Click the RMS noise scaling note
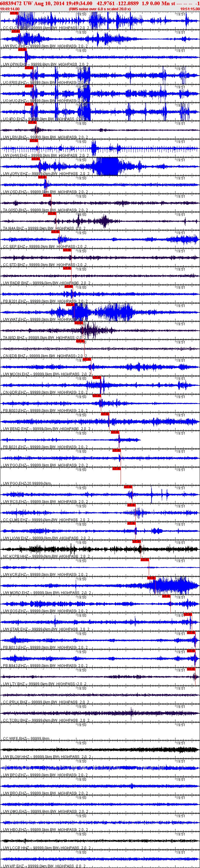The height and width of the screenshot is (868, 200). (x=99, y=9)
